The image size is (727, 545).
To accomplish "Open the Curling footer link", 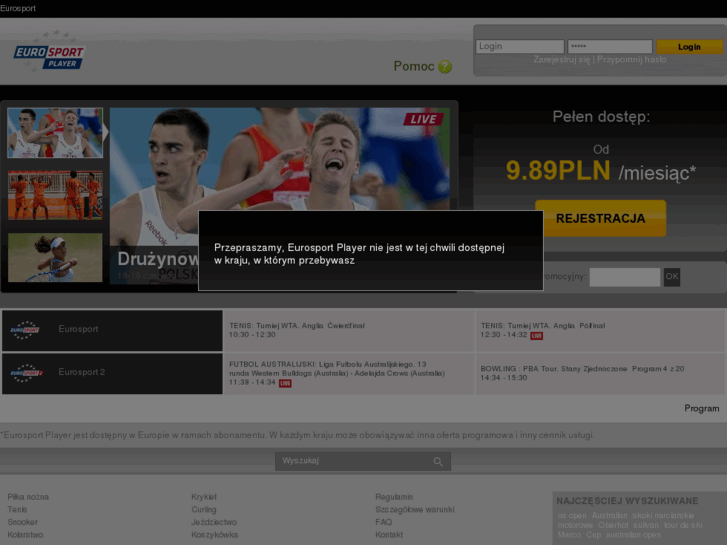I will pos(204,509).
